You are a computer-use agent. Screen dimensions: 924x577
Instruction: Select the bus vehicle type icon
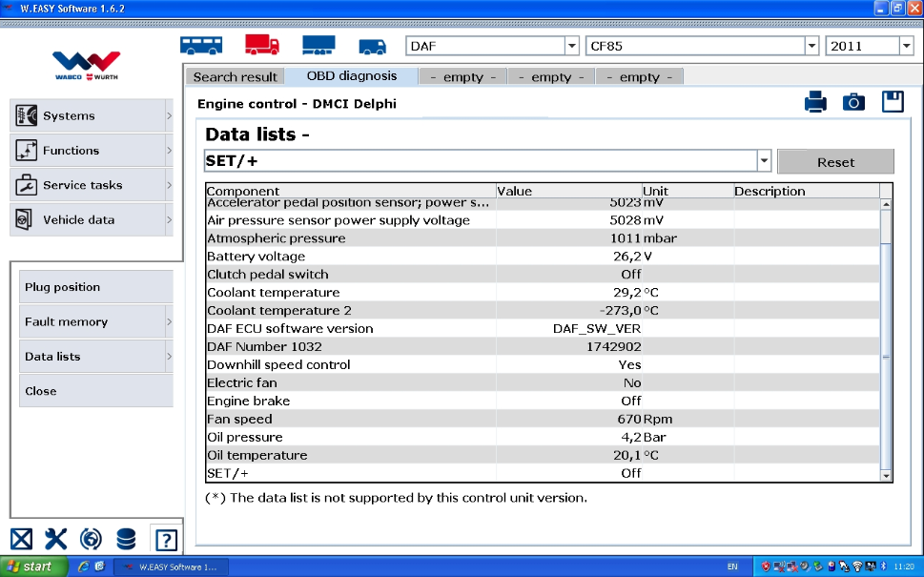201,46
